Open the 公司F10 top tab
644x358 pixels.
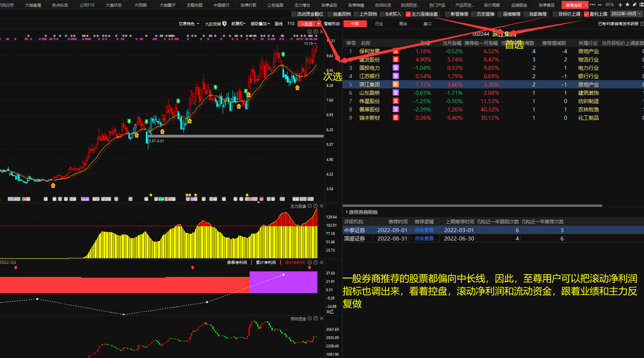point(87,5)
